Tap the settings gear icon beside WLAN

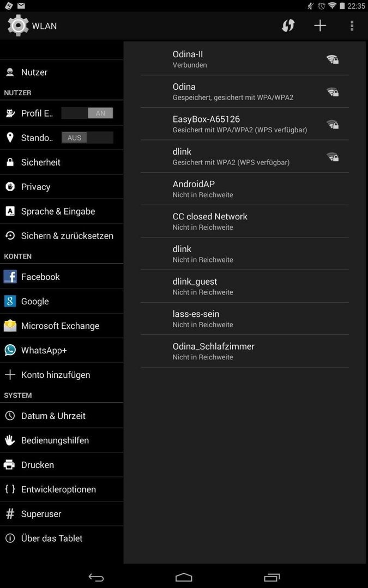[x=17, y=26]
